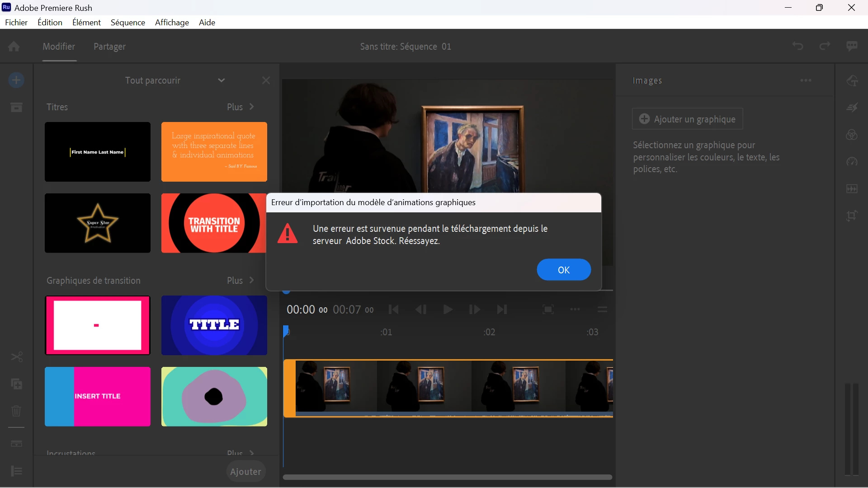The width and height of the screenshot is (868, 488).
Task: Open the Séquence menu
Action: [127, 23]
